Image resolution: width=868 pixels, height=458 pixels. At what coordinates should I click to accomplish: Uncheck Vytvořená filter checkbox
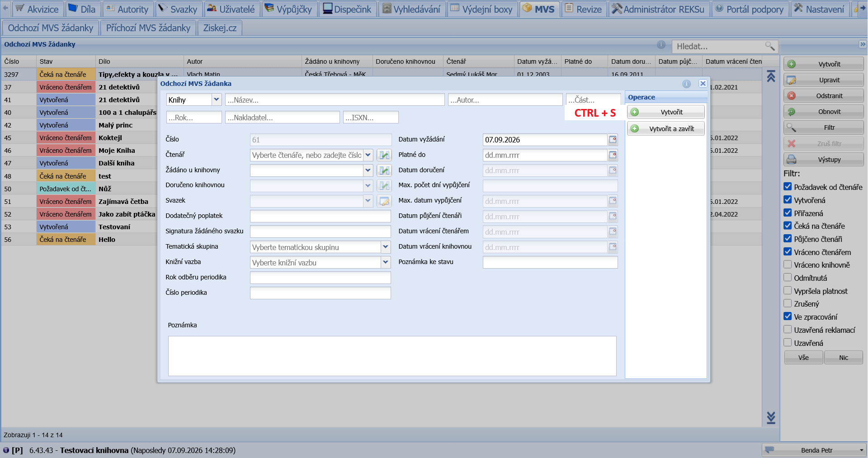(788, 200)
